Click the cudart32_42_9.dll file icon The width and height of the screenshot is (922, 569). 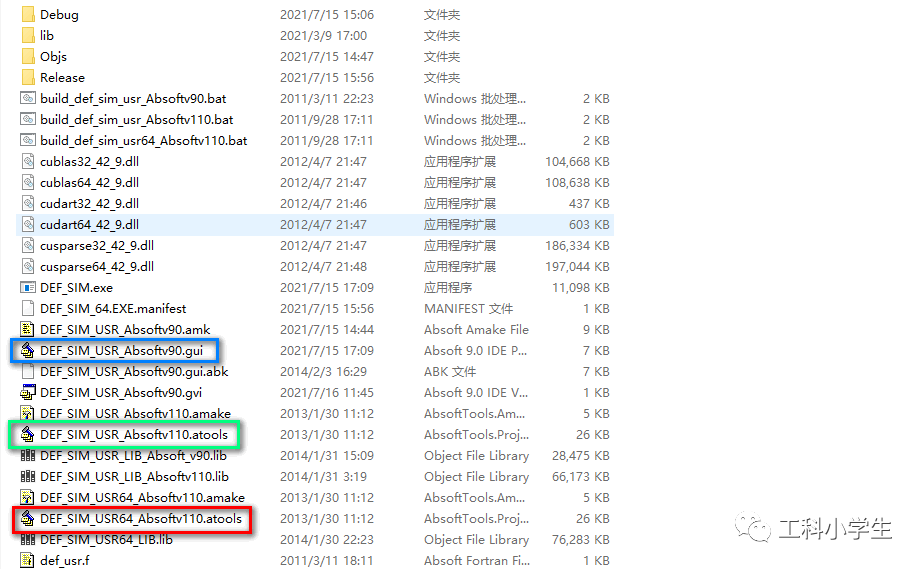[28, 204]
